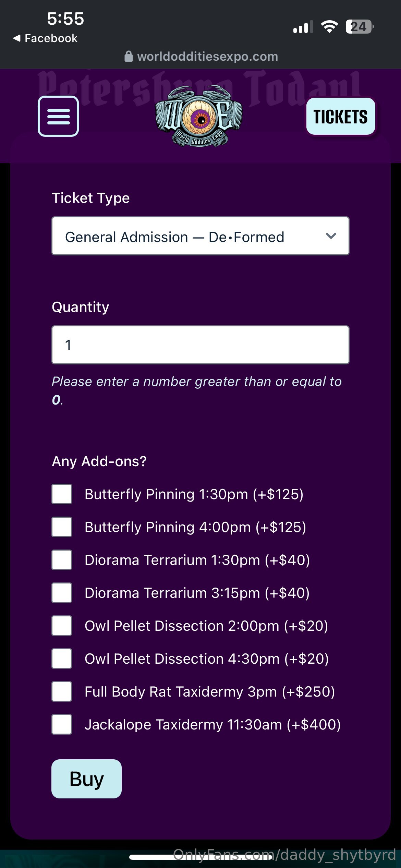
Task: Open the hamburger menu icon
Action: pos(58,116)
